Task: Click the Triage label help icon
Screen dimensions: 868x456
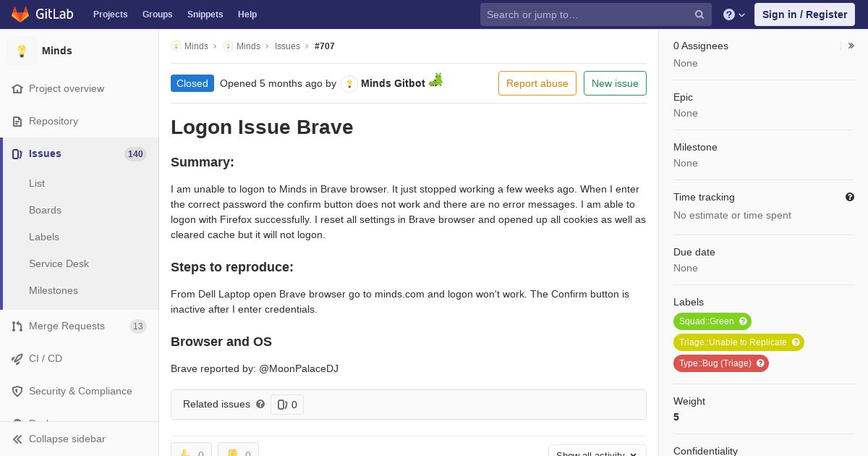Action: [796, 342]
